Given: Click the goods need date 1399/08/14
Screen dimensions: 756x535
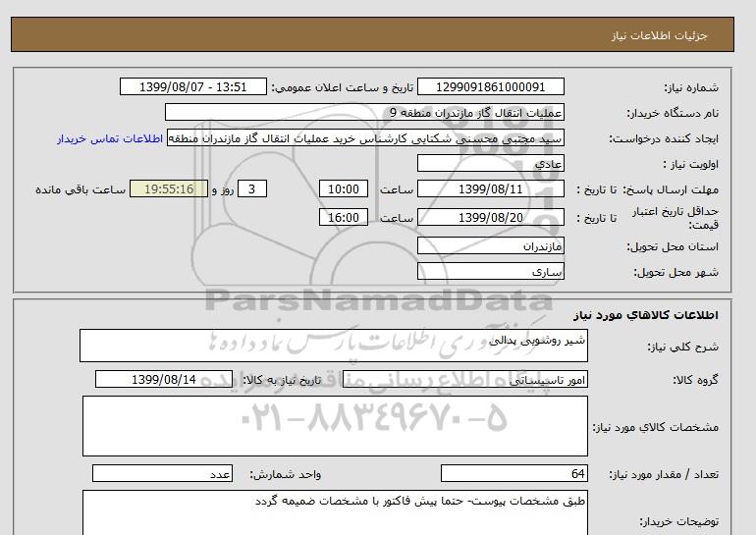Looking at the screenshot, I should [x=164, y=379].
